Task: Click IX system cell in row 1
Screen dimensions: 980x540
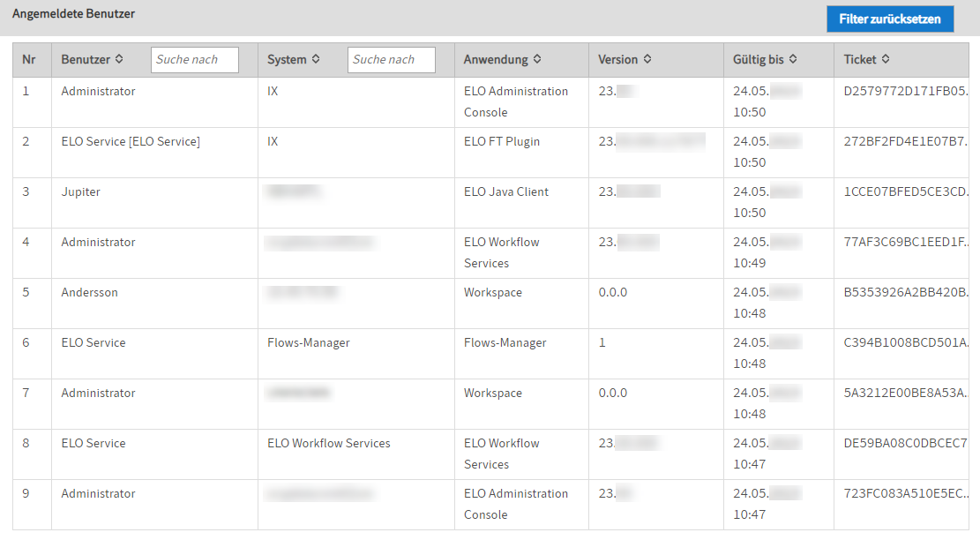Action: [273, 91]
